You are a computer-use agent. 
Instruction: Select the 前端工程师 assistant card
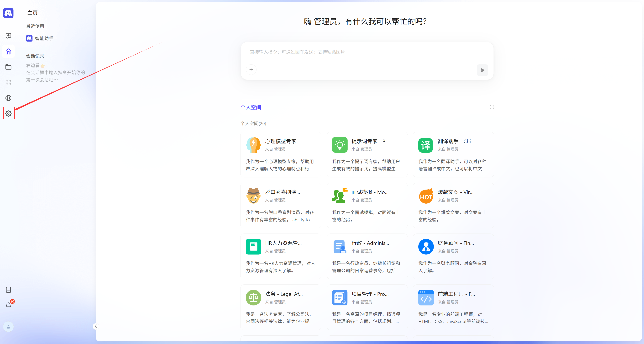tap(453, 307)
